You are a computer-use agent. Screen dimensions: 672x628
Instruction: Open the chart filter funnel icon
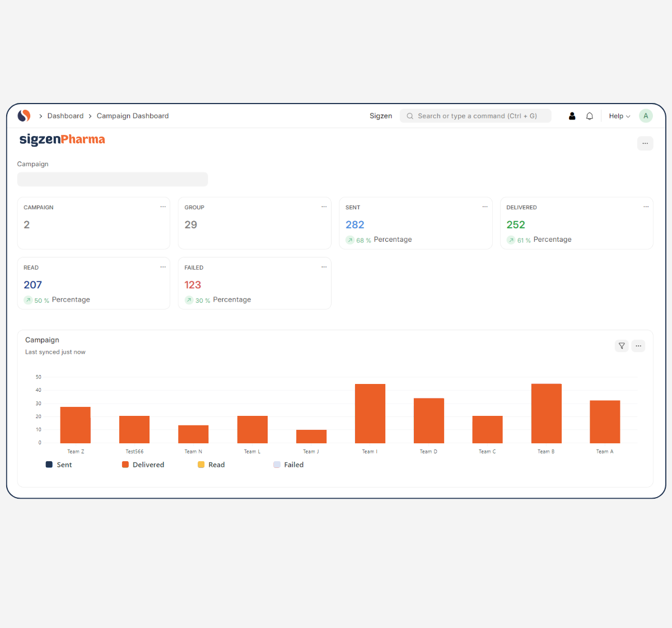click(x=622, y=346)
